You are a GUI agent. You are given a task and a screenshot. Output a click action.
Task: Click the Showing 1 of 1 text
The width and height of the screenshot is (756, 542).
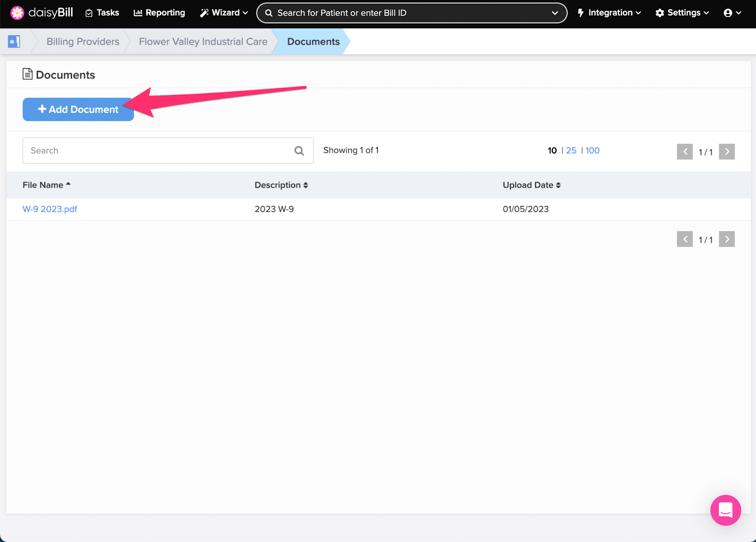point(351,150)
